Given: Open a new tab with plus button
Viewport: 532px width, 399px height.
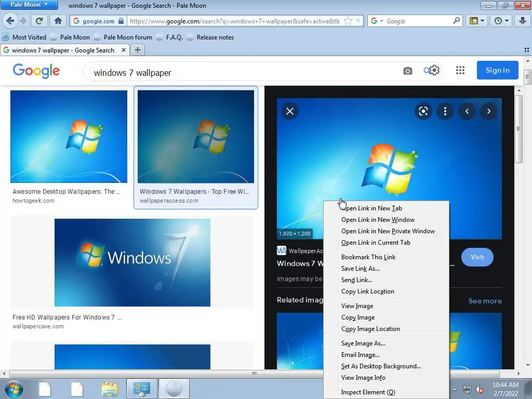Looking at the screenshot, I should click(x=137, y=50).
